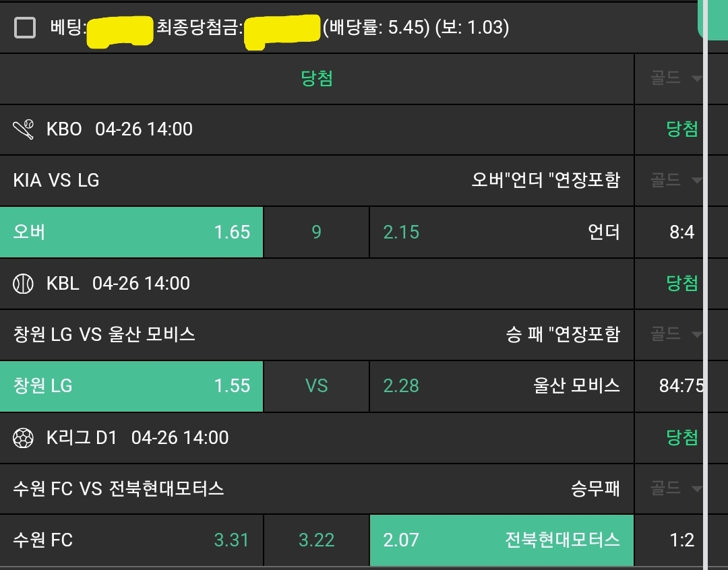Screen dimensions: 728x570
Task: Click the basketball icon next to KBL
Action: pos(23,284)
